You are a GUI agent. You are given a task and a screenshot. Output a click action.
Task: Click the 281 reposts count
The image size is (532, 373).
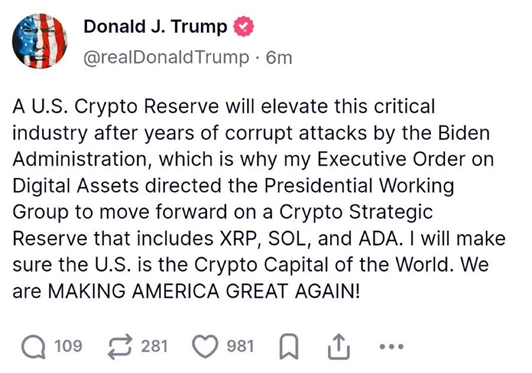154,347
